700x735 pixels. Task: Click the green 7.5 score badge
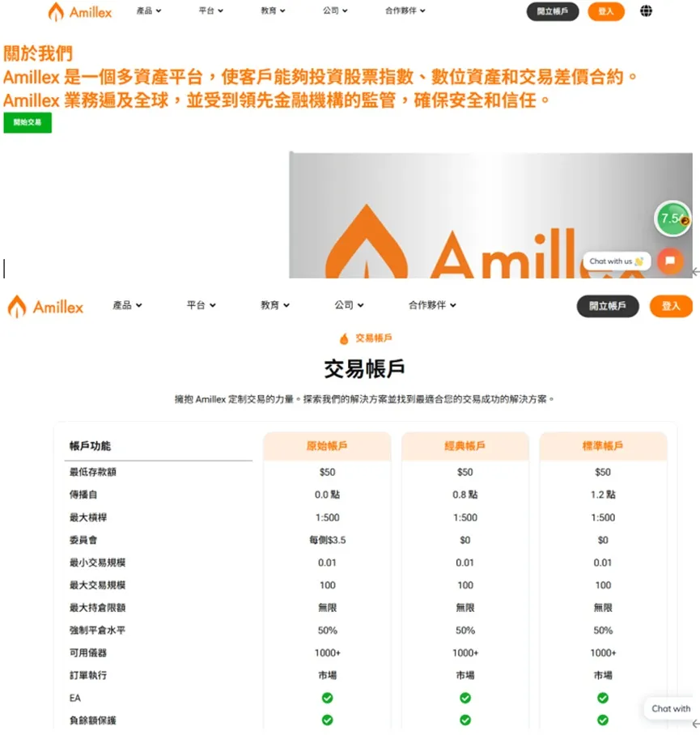tap(672, 219)
